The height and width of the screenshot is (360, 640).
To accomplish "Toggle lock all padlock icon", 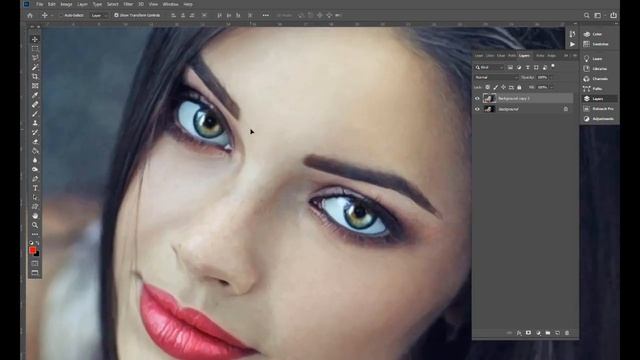I will click(519, 87).
